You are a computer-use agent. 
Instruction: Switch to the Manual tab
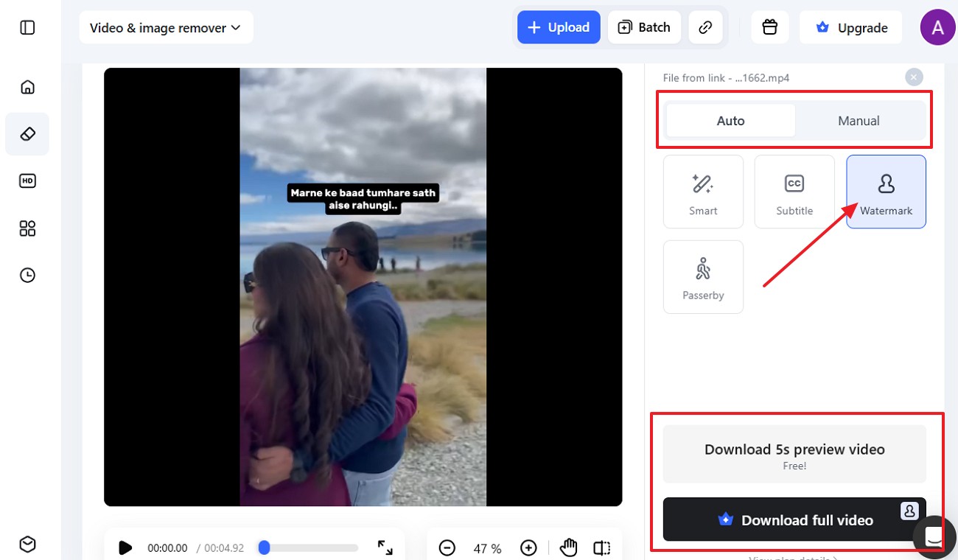pyautogui.click(x=859, y=121)
